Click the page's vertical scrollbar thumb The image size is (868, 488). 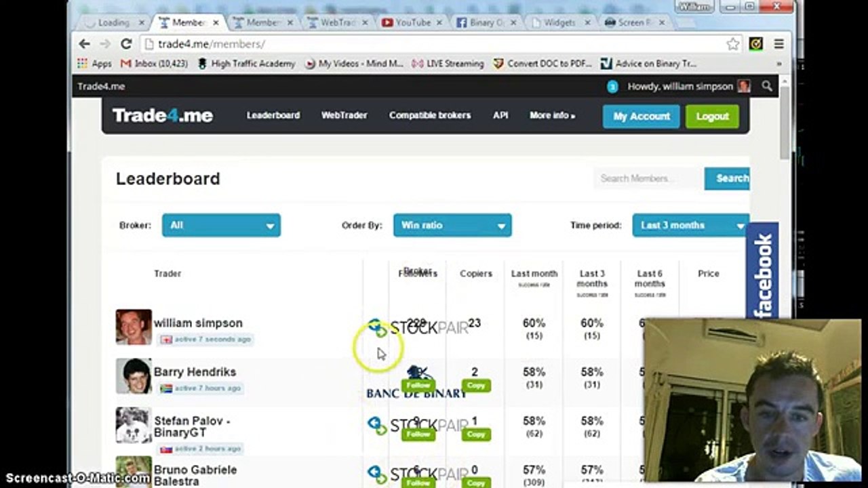pos(785,123)
